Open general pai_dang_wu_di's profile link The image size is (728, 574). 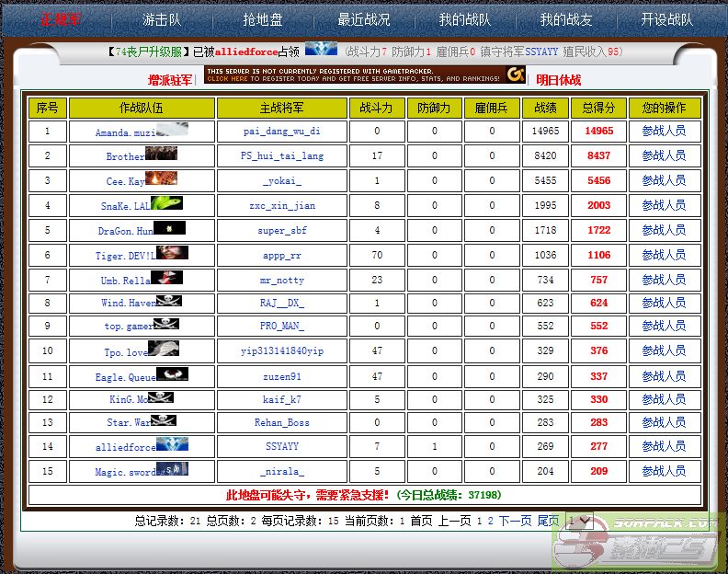282,132
